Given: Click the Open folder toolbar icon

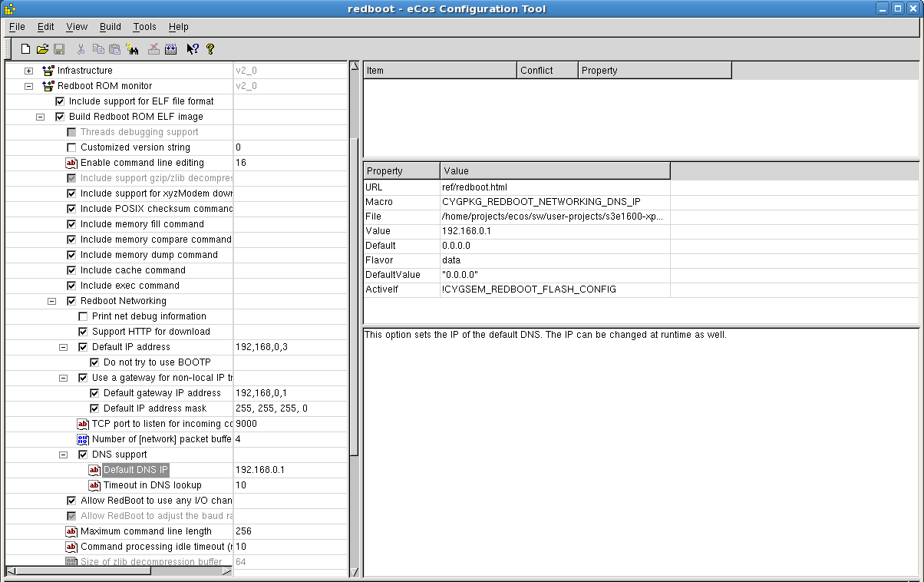Looking at the screenshot, I should (x=42, y=49).
